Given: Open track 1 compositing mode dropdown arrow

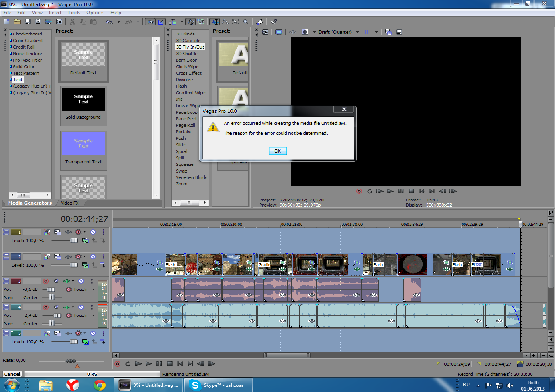Looking at the screenshot, I should pos(84,232).
